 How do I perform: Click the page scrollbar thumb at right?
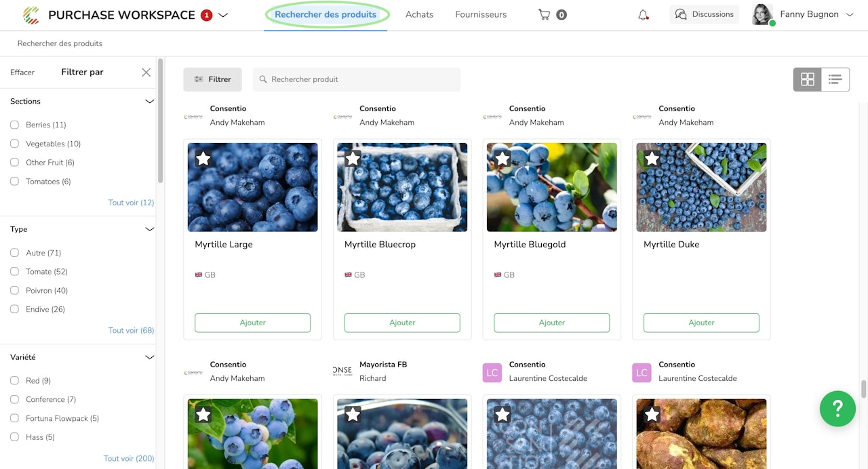tap(864, 389)
